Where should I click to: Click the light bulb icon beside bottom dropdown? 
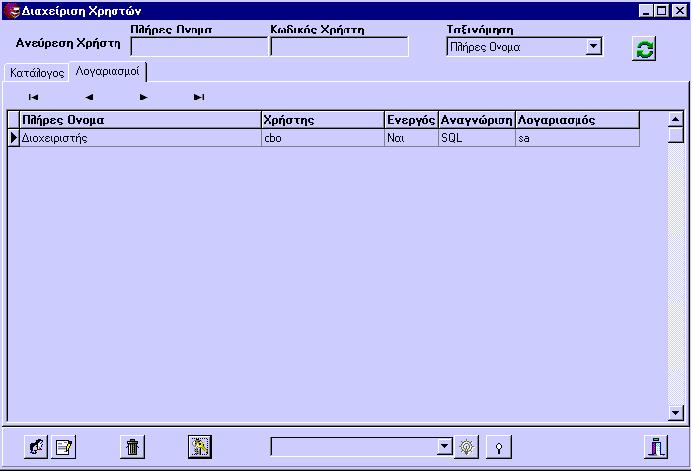coord(467,447)
